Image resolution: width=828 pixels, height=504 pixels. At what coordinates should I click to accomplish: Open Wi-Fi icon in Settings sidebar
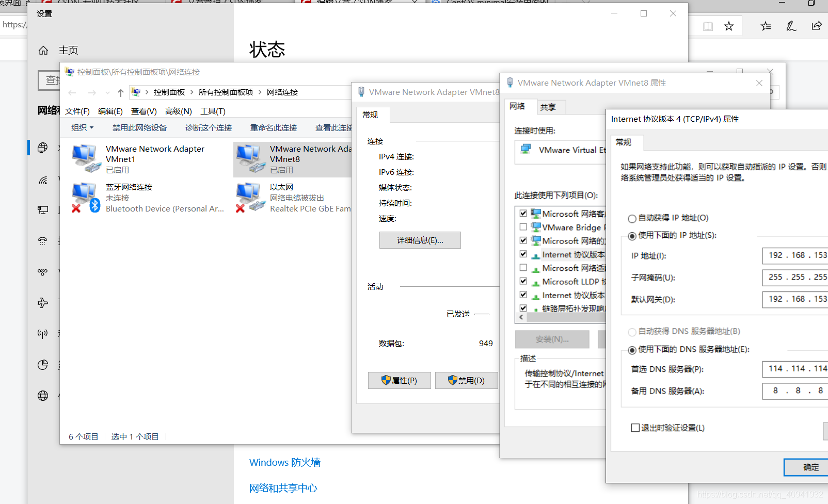43,180
